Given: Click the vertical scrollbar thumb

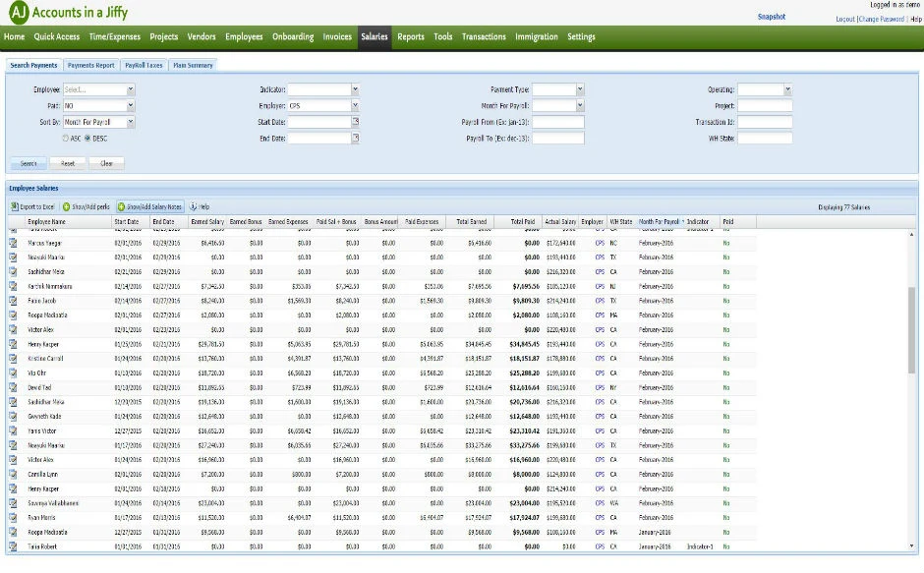Looking at the screenshot, I should [911, 330].
